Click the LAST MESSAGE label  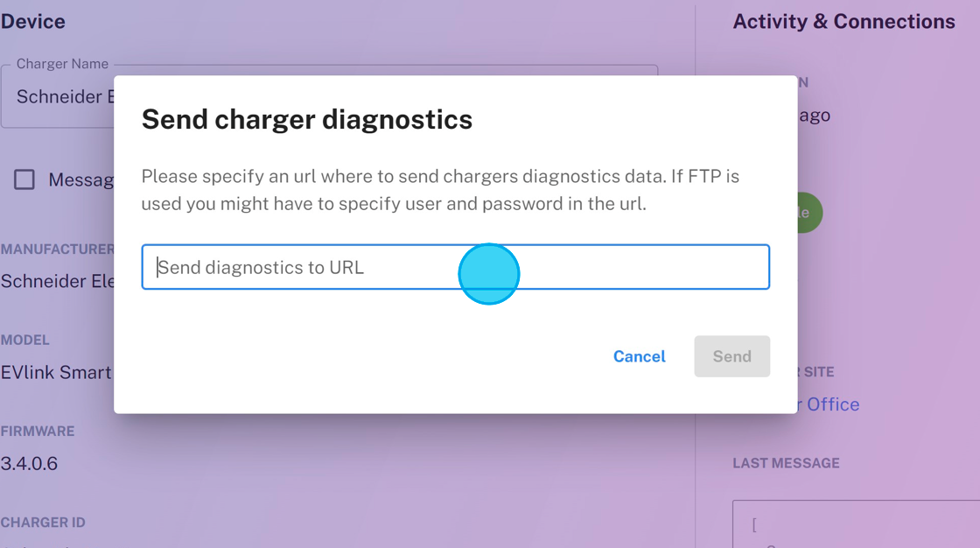786,463
